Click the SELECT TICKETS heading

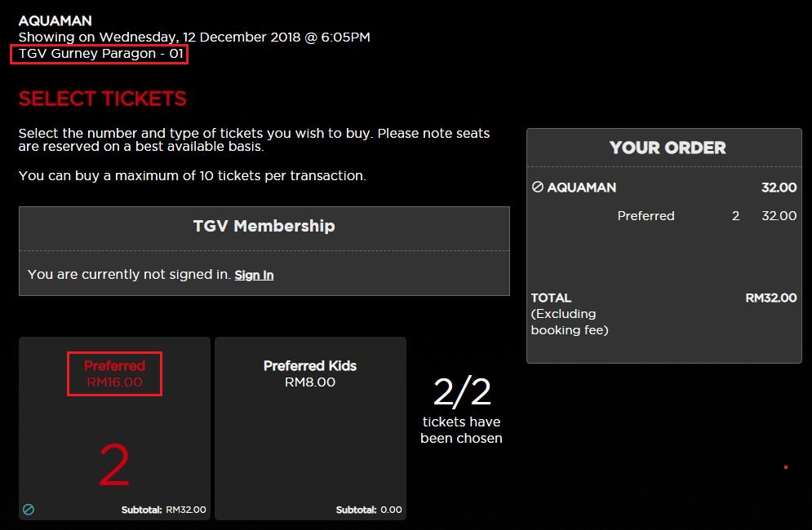(x=103, y=99)
